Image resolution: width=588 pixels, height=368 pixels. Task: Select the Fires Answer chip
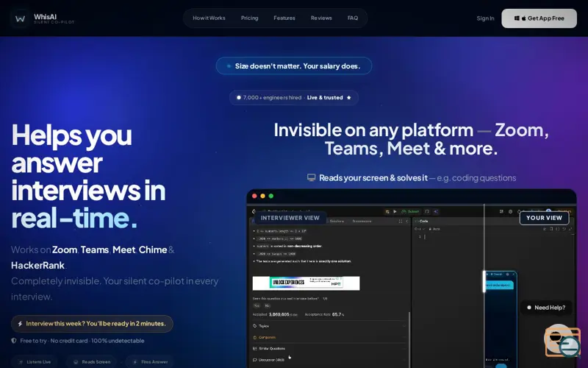point(150,362)
